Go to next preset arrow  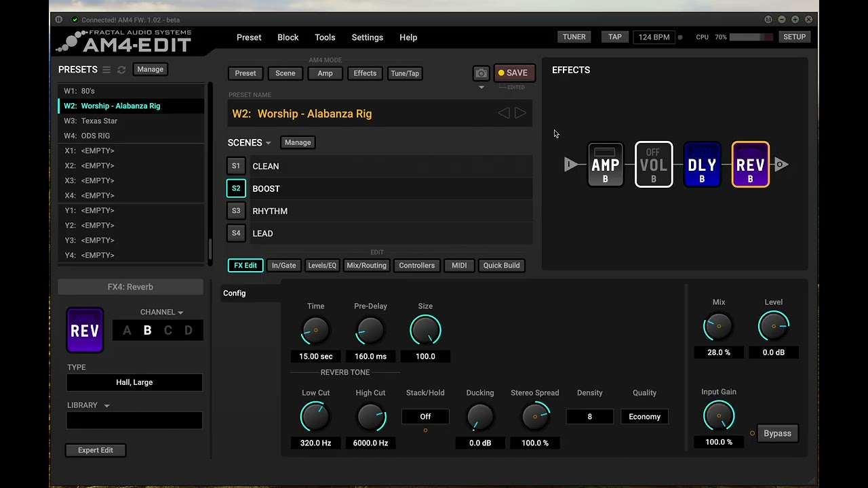click(520, 113)
